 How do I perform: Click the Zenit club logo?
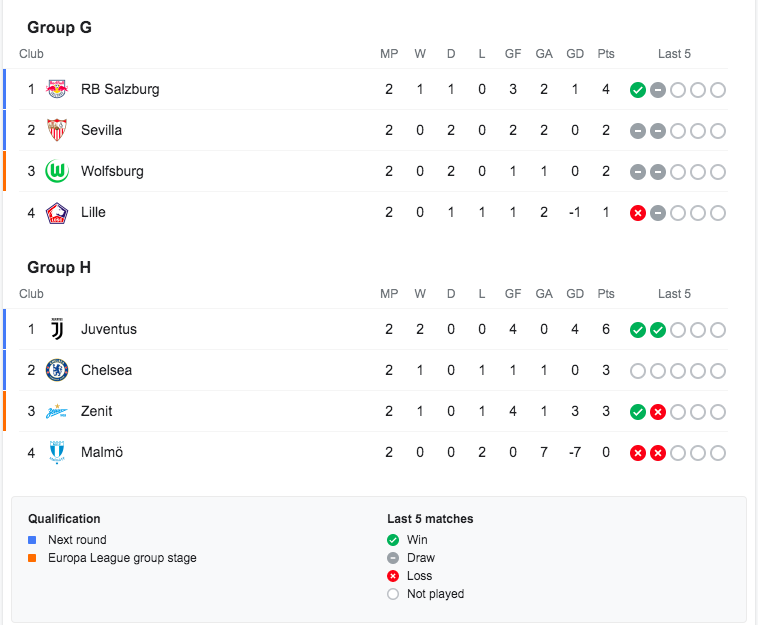click(57, 411)
